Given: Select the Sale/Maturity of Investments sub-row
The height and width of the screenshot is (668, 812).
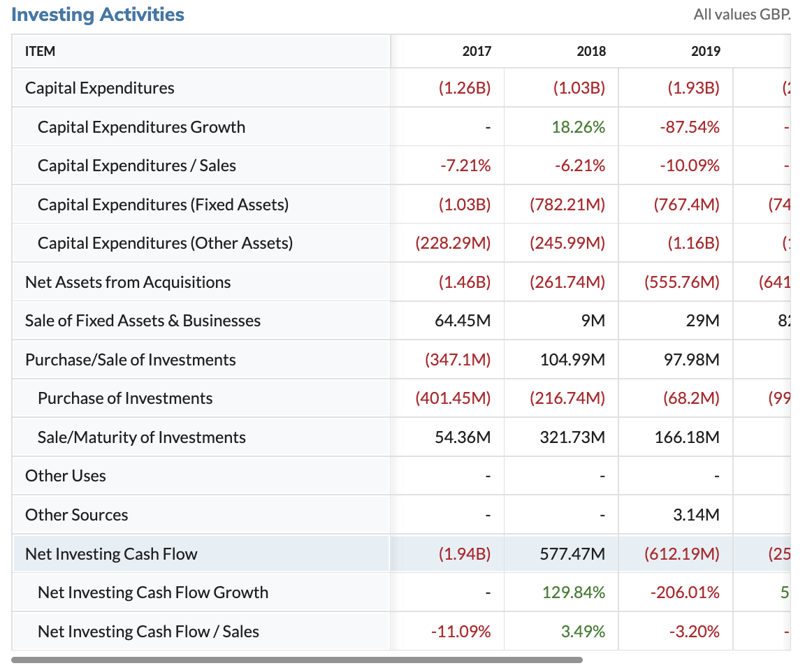Looking at the screenshot, I should point(142,437).
